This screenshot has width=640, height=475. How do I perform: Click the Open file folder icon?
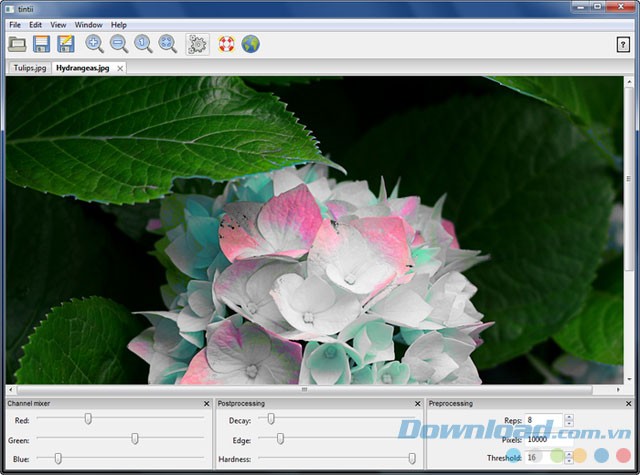click(17, 44)
